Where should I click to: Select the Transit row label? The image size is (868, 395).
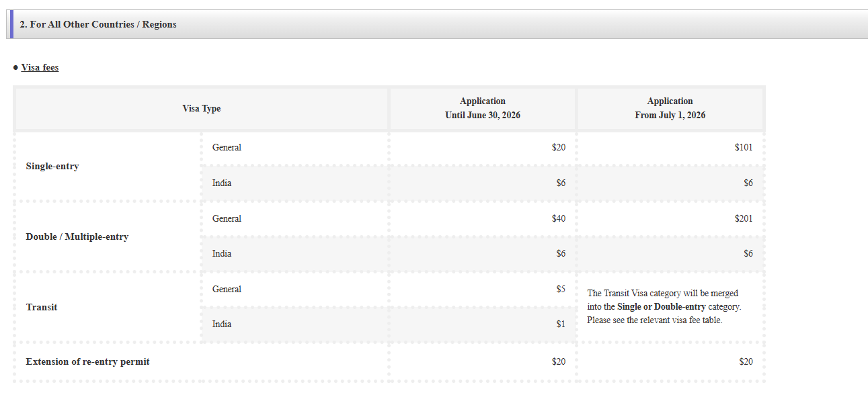[42, 307]
